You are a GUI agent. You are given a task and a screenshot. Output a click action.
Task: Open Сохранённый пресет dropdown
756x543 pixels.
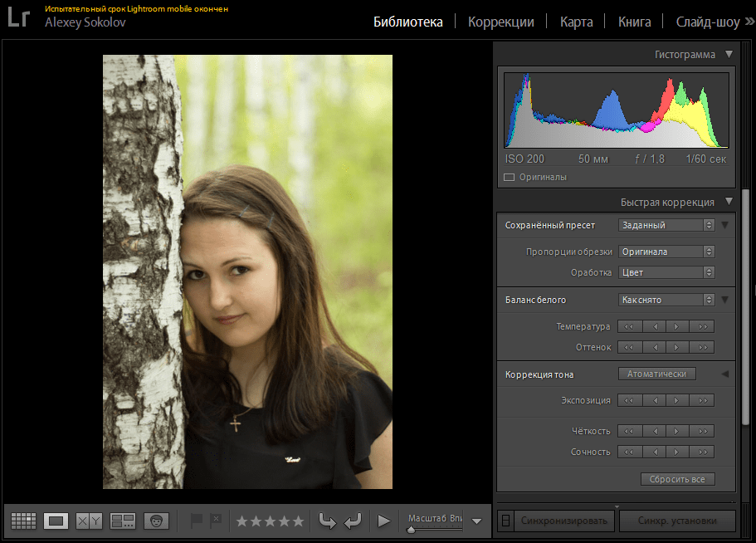pos(666,225)
